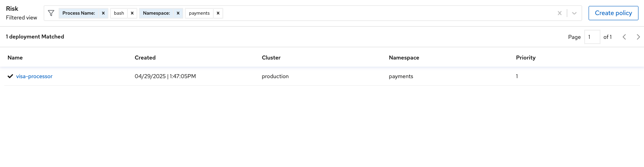Select the production cluster cell

pyautogui.click(x=275, y=76)
